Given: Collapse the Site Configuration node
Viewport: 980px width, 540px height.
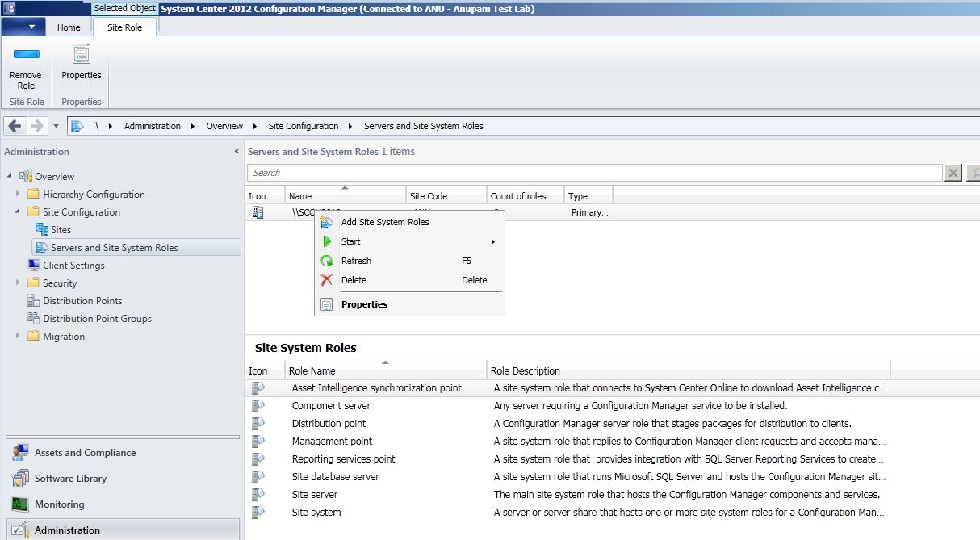Looking at the screenshot, I should [x=17, y=211].
